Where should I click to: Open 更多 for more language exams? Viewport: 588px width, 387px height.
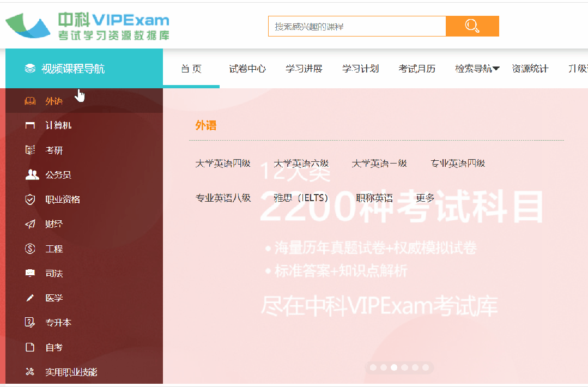click(x=425, y=198)
